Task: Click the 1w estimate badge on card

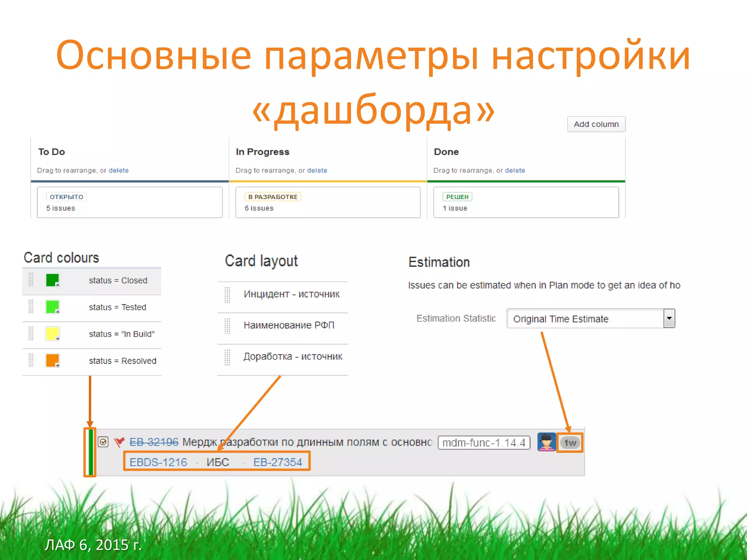Action: click(x=570, y=443)
